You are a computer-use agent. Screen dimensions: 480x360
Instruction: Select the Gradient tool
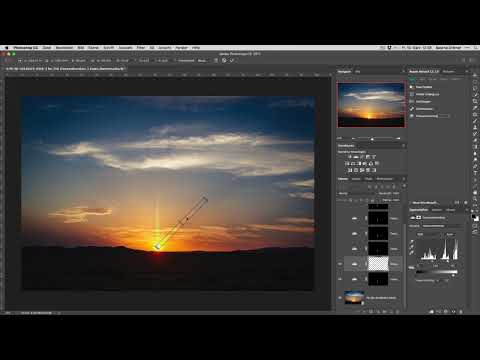click(x=475, y=147)
